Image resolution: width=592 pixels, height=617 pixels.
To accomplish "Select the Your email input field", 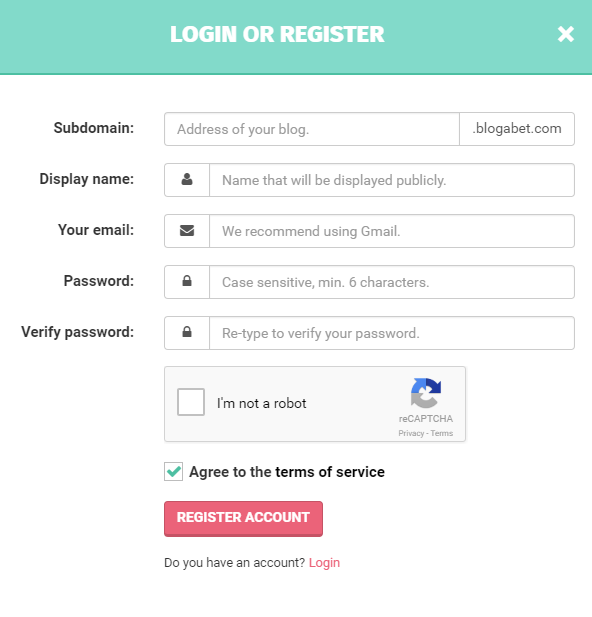I will pyautogui.click(x=392, y=231).
